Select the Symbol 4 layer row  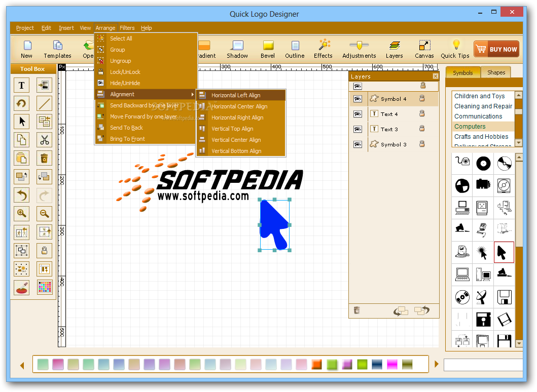394,99
